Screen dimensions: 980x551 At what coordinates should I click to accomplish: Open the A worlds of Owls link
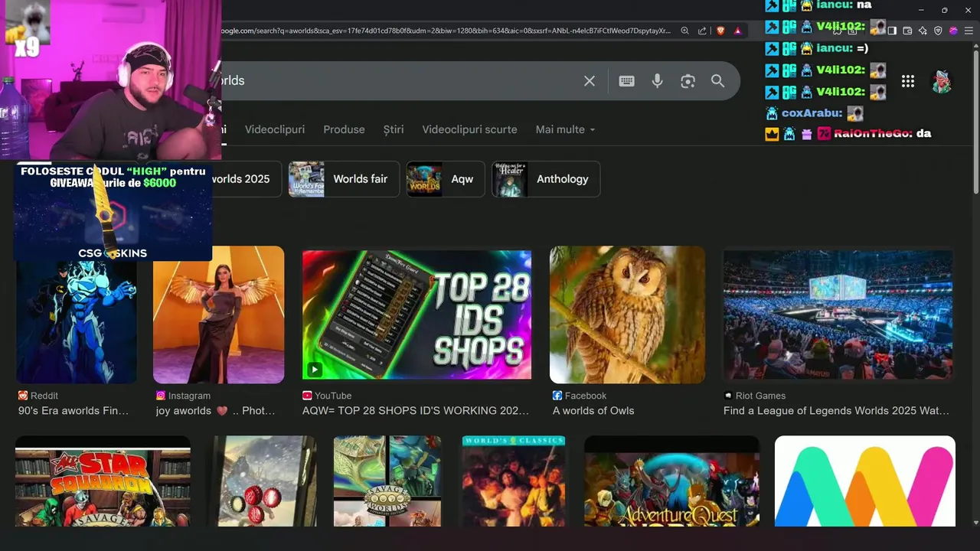(593, 411)
